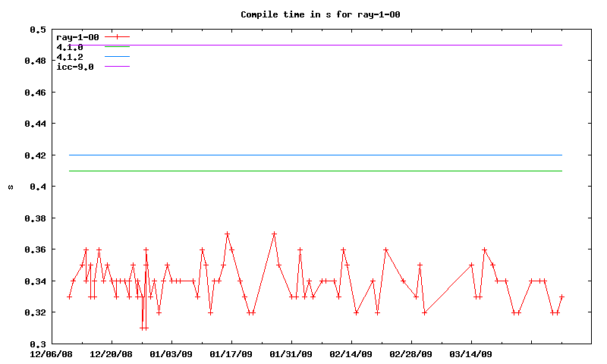Click the last red data point of the series
607x364 pixels.
pyautogui.click(x=561, y=297)
